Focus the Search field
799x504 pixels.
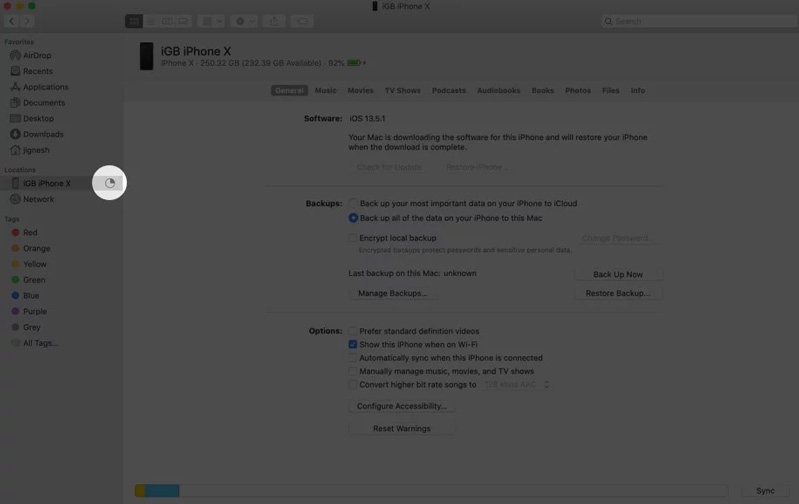[699, 21]
